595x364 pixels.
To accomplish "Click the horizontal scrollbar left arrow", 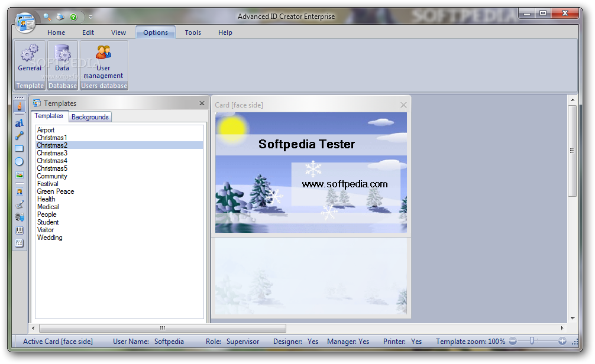I will pos(33,328).
